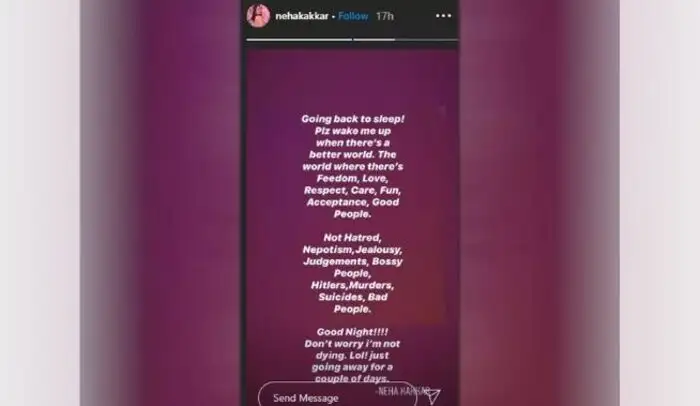Click the empty story area above the text
Viewport: 700px width, 406px height.
click(352, 80)
